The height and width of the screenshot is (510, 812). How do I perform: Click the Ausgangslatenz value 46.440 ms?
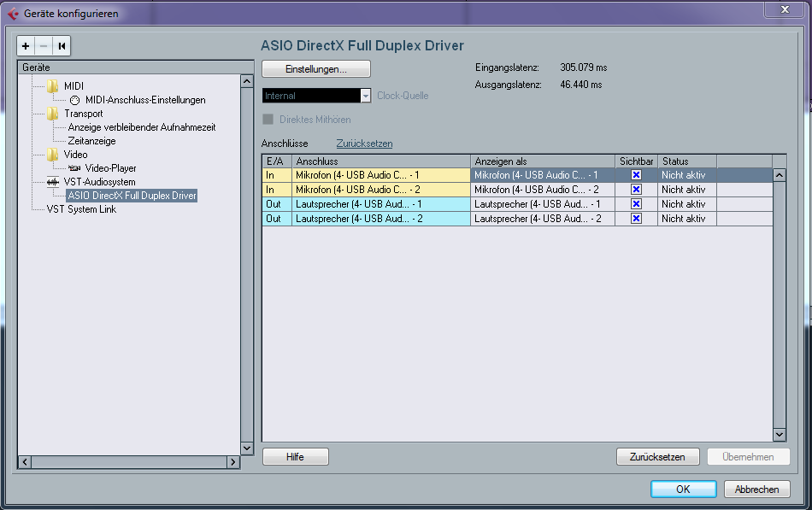click(581, 85)
